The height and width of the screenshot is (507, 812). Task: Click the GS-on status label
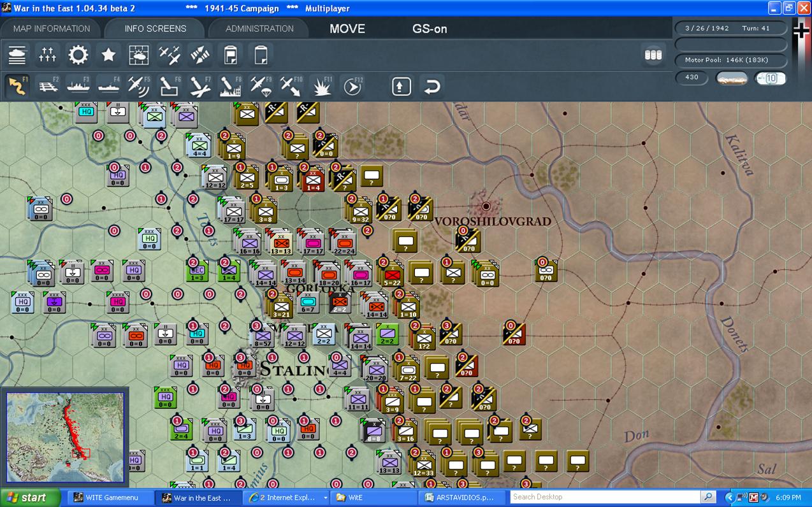pyautogui.click(x=430, y=29)
